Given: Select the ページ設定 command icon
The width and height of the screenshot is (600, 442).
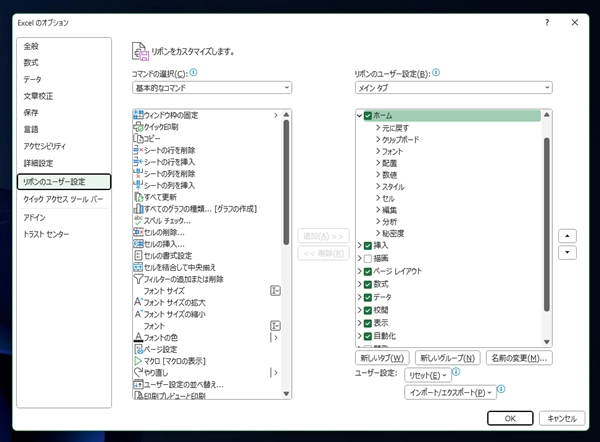Looking at the screenshot, I should [x=138, y=349].
